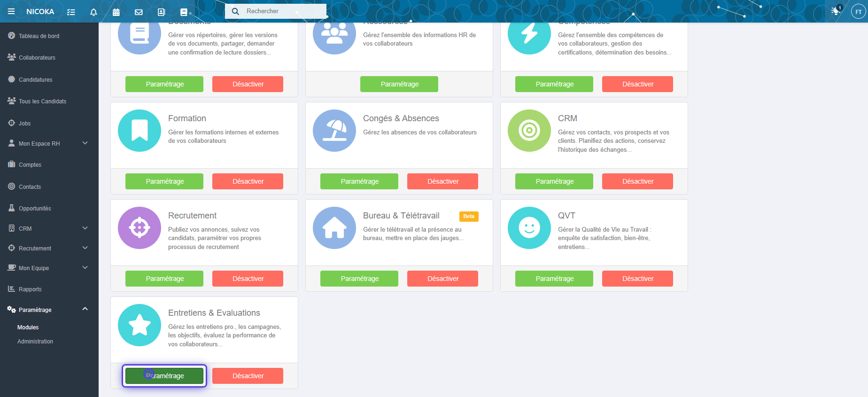Click Paramétrage for the Compétences module
The height and width of the screenshot is (397, 868).
[x=554, y=84]
